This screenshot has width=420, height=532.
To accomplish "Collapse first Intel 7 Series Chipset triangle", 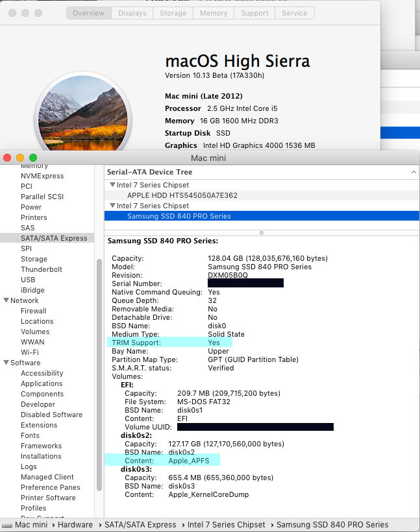I will tap(112, 185).
